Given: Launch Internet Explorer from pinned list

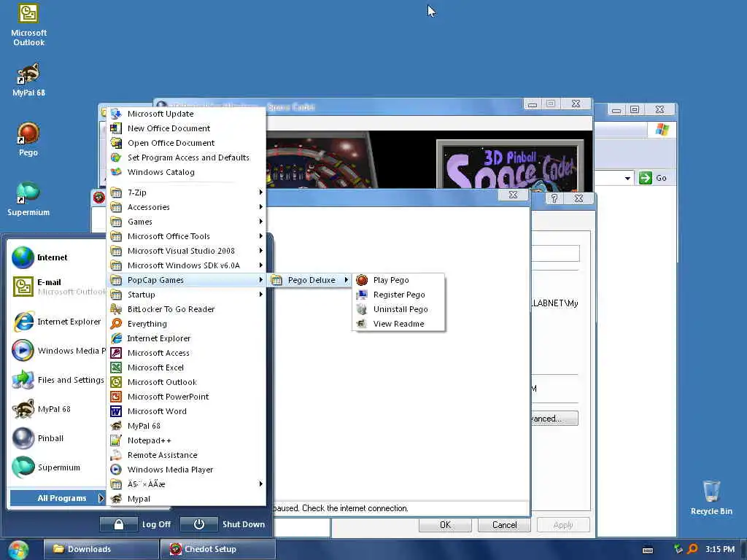Looking at the screenshot, I should (57, 322).
